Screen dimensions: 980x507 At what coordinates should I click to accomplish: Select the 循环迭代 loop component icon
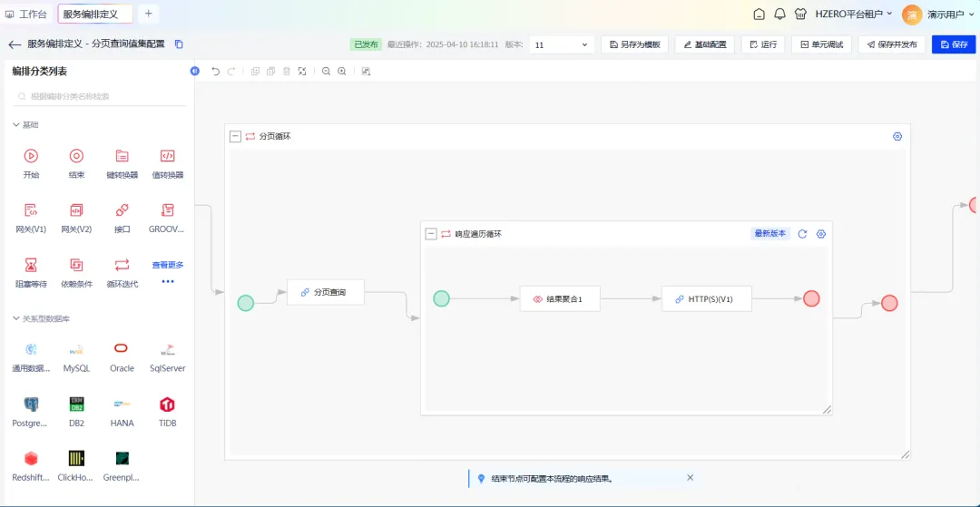[122, 265]
